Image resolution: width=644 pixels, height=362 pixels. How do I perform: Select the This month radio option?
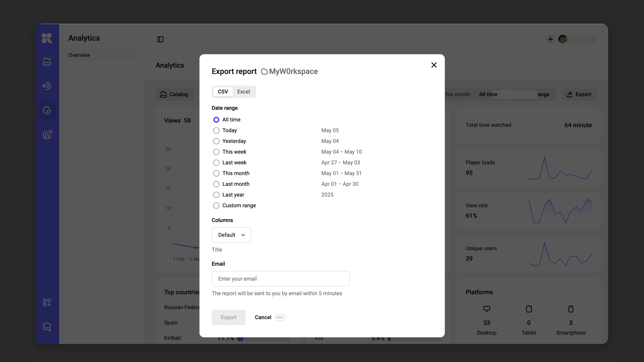pos(216,173)
